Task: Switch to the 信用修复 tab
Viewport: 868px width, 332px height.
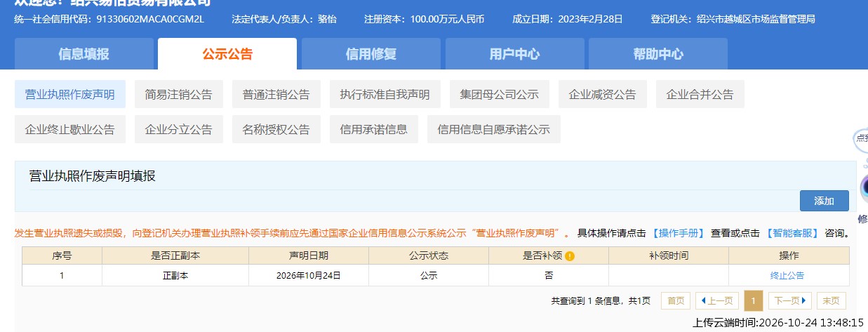Action: click(x=371, y=54)
